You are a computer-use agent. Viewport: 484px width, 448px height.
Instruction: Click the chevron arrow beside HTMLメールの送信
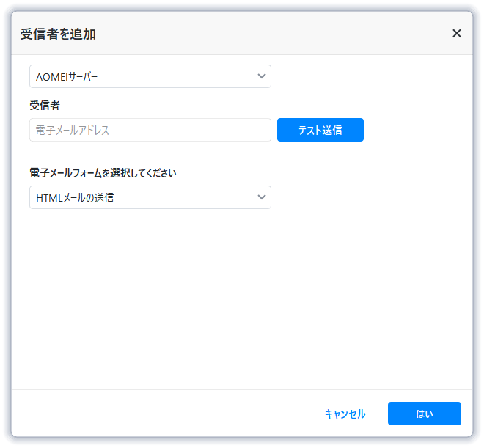point(262,197)
